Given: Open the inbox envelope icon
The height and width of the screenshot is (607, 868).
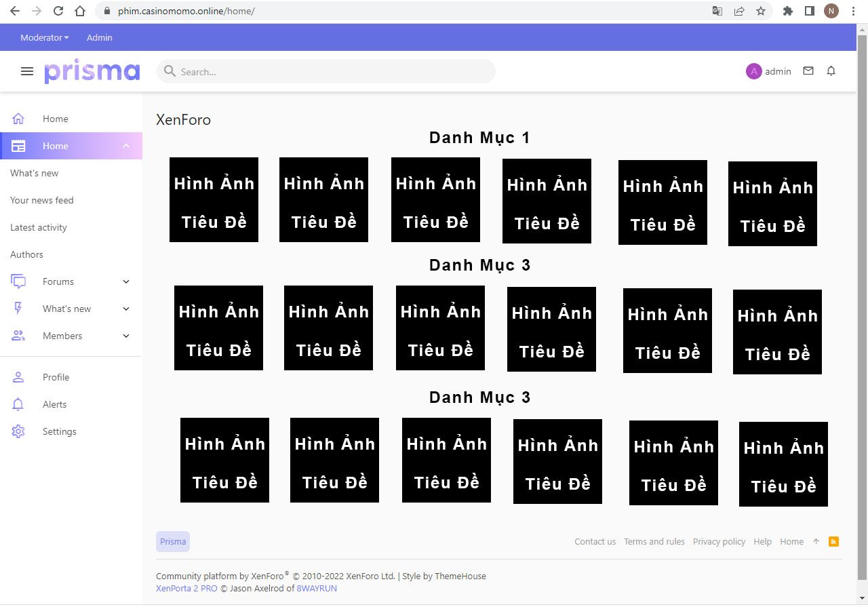Looking at the screenshot, I should [x=808, y=71].
